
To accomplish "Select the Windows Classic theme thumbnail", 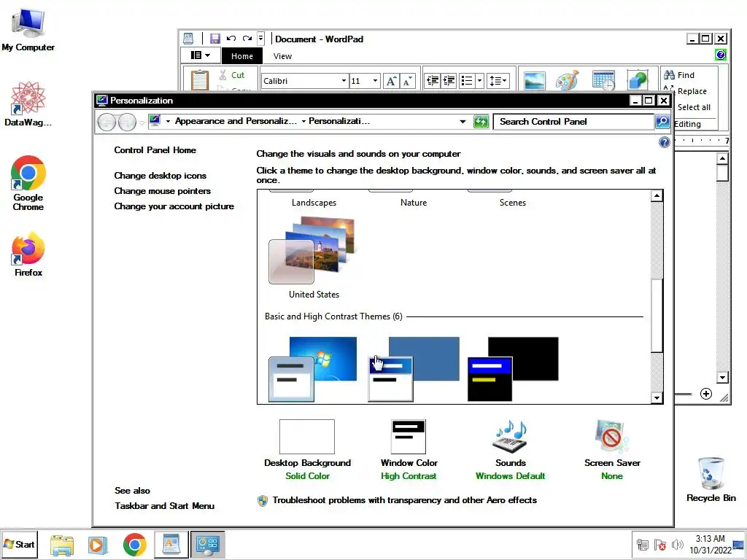I will (414, 369).
